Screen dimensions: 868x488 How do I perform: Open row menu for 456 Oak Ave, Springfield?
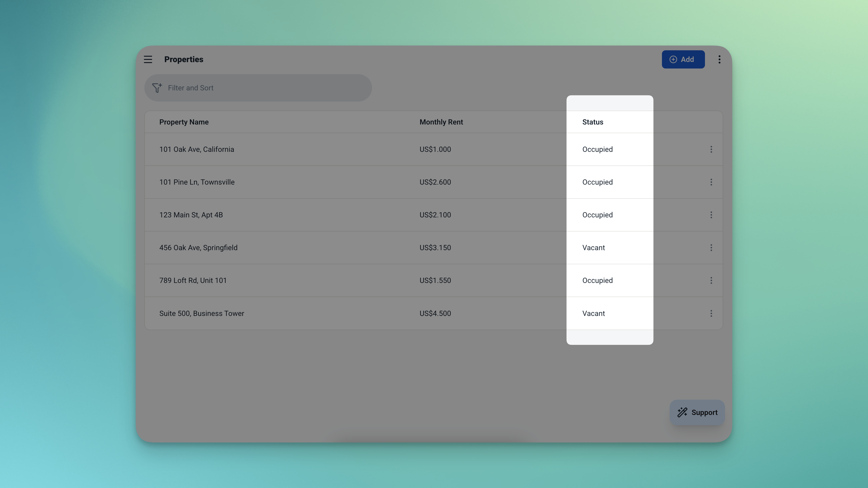[x=711, y=248]
